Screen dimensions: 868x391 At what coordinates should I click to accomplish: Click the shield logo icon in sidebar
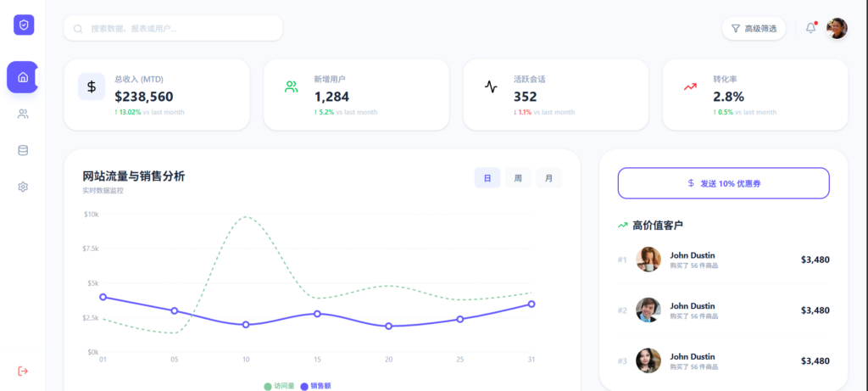[24, 25]
